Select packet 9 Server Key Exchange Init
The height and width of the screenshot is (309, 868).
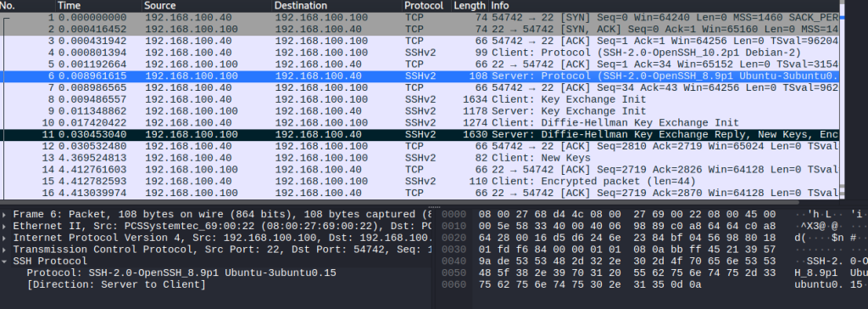coord(420,111)
